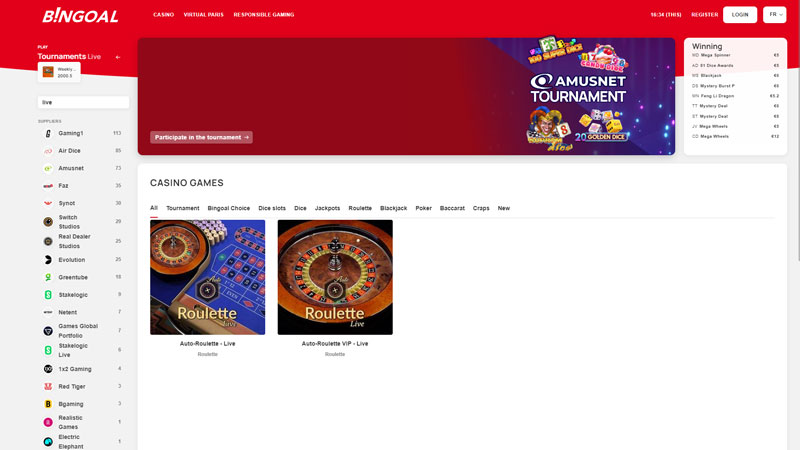Select the Mystery Burst winning entry
Viewport: 800px width, 450px height.
coord(735,86)
